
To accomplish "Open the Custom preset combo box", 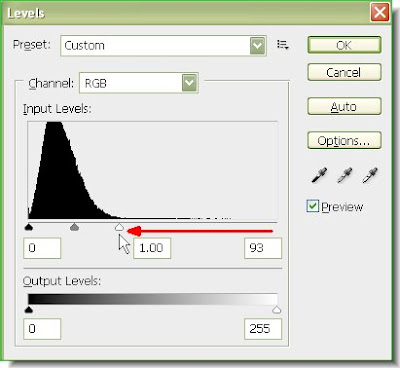I will point(163,46).
